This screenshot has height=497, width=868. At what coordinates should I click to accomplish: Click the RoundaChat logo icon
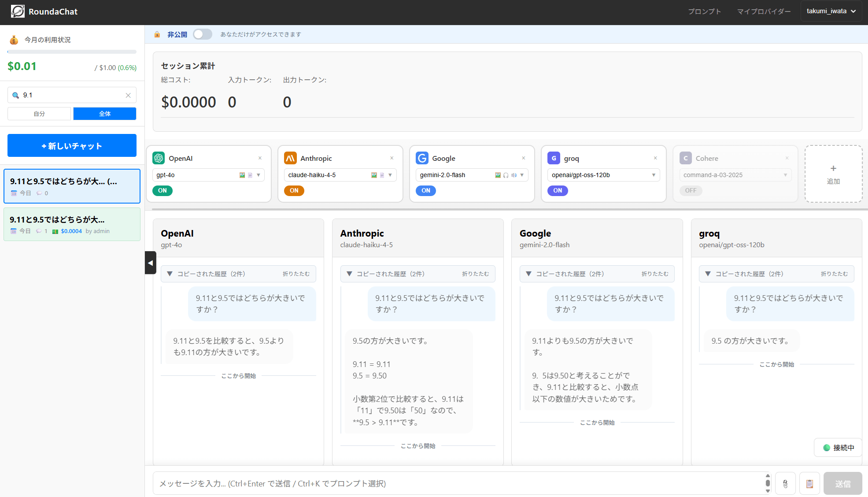tap(18, 11)
